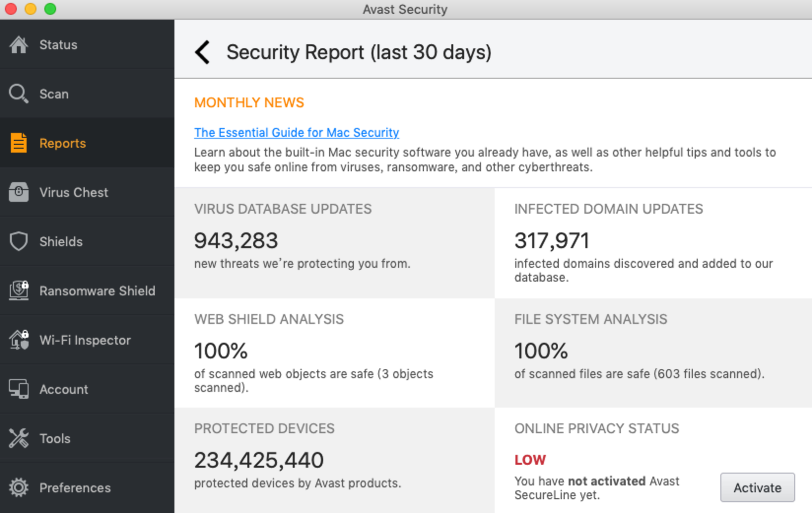Click the 943,283 threats value
Image resolution: width=812 pixels, height=513 pixels.
pyautogui.click(x=236, y=241)
